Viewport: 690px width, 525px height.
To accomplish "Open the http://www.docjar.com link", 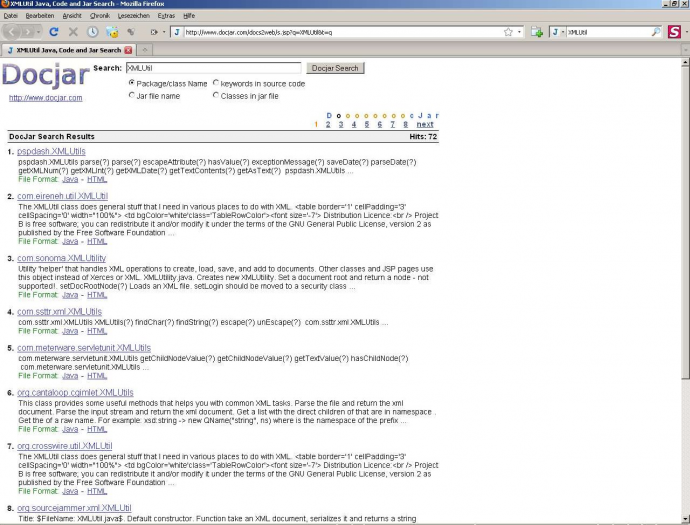I will 45,98.
